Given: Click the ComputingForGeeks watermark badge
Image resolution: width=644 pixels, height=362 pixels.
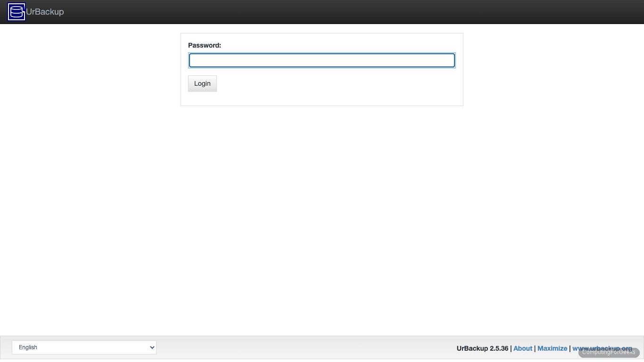Looking at the screenshot, I should [609, 352].
